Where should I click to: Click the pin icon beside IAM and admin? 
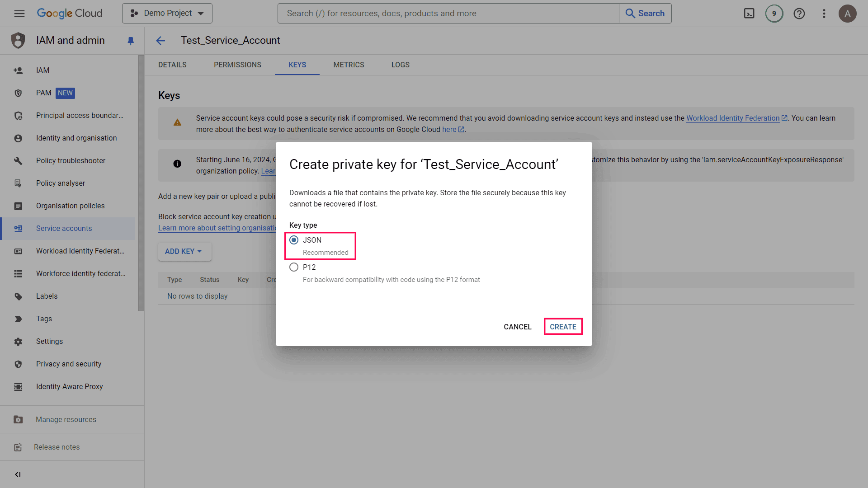(x=131, y=41)
